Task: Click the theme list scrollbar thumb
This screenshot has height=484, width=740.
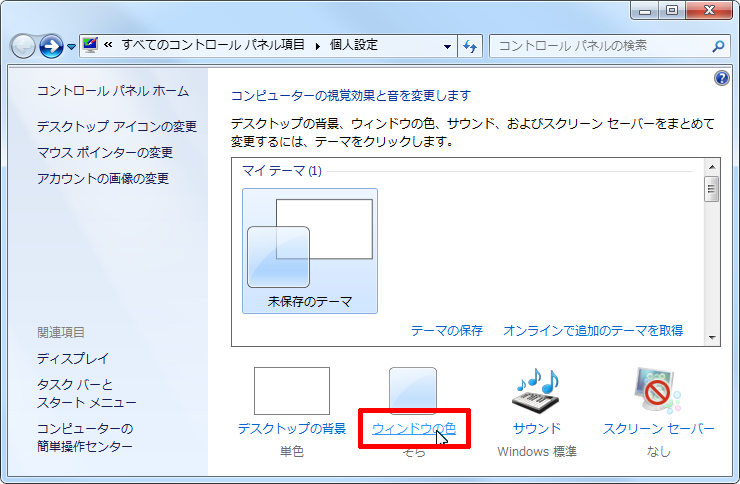Action: click(x=711, y=189)
